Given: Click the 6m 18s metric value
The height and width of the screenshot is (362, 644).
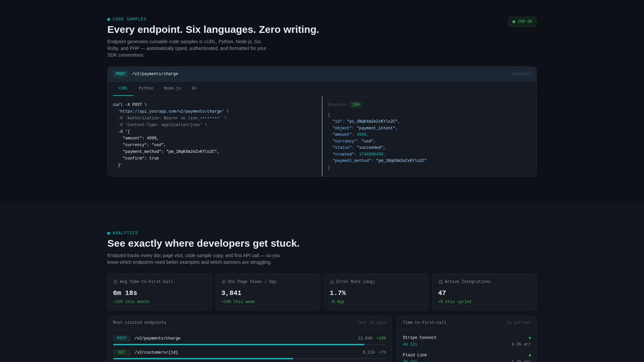Looking at the screenshot, I should click(x=125, y=293).
